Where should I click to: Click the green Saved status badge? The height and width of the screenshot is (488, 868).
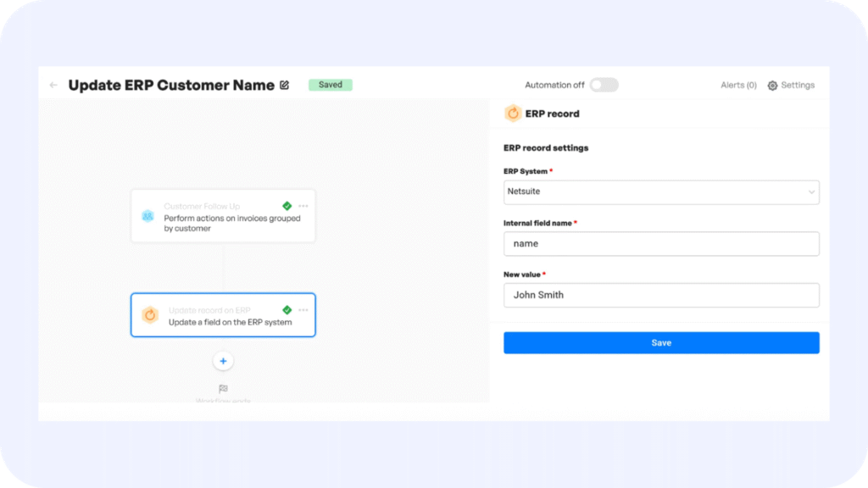pyautogui.click(x=330, y=85)
